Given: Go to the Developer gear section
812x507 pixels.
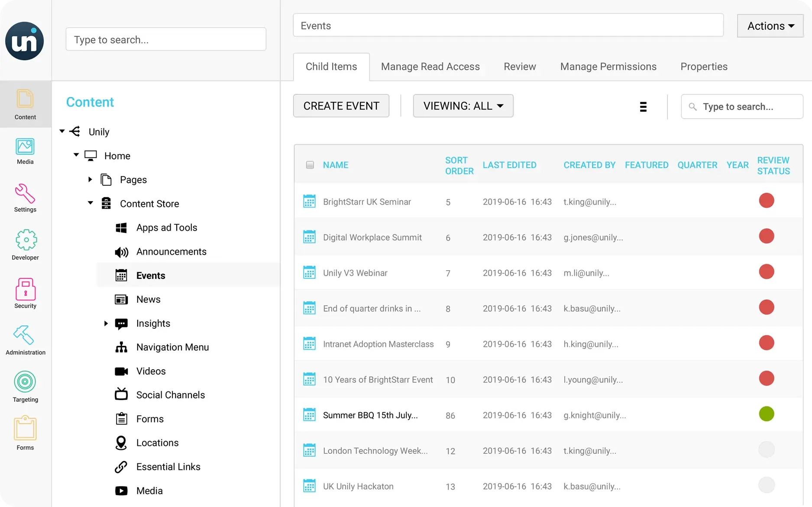Looking at the screenshot, I should 25,245.
